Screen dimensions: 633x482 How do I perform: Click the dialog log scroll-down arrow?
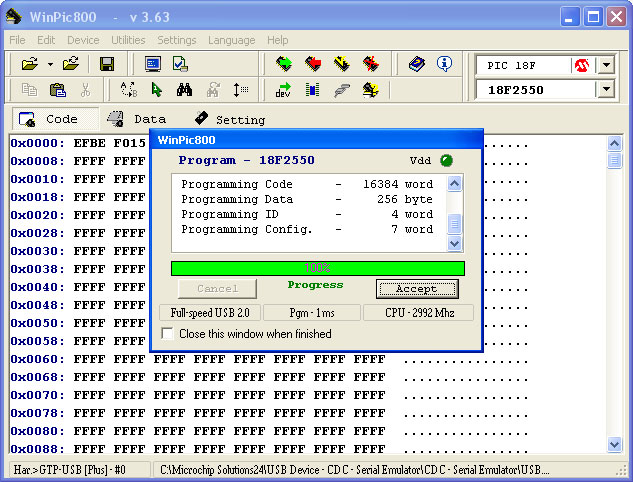455,243
